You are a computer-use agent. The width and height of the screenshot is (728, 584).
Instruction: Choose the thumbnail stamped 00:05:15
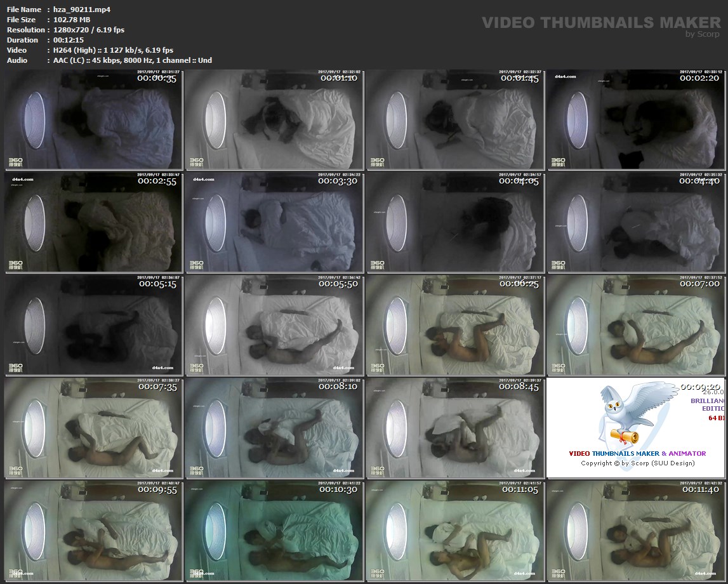(x=93, y=325)
